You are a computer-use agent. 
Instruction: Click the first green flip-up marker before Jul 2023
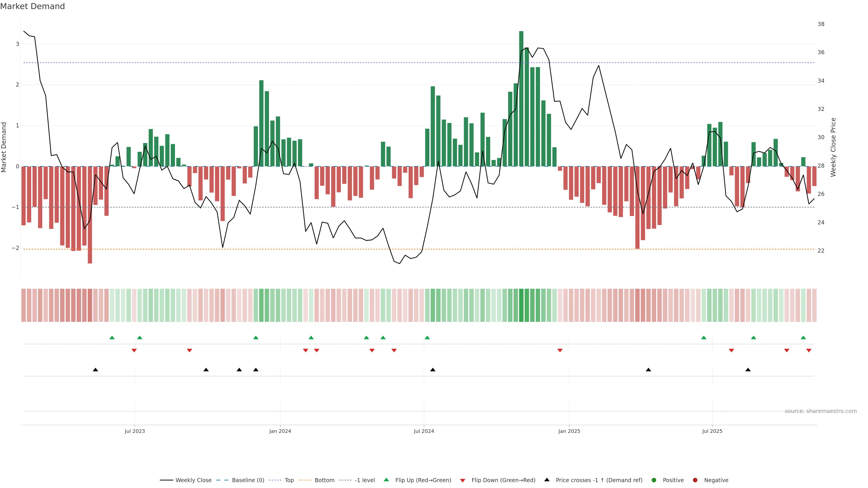112,338
